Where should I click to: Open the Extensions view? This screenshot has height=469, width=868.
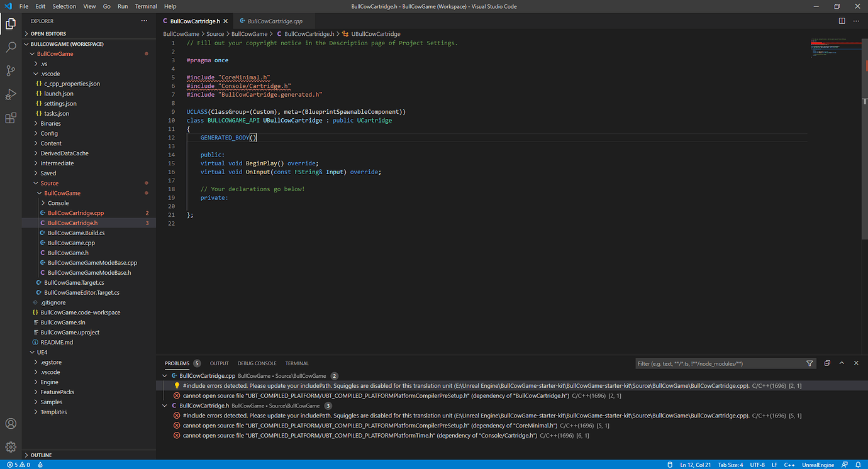(11, 118)
